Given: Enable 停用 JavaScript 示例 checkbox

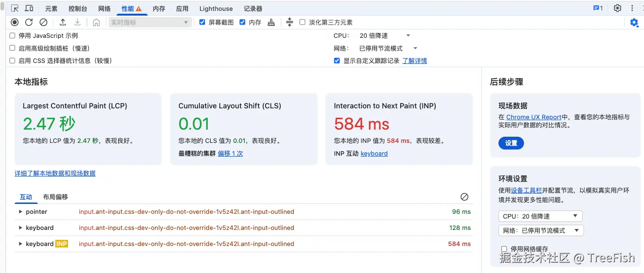Looking at the screenshot, I should [12, 35].
